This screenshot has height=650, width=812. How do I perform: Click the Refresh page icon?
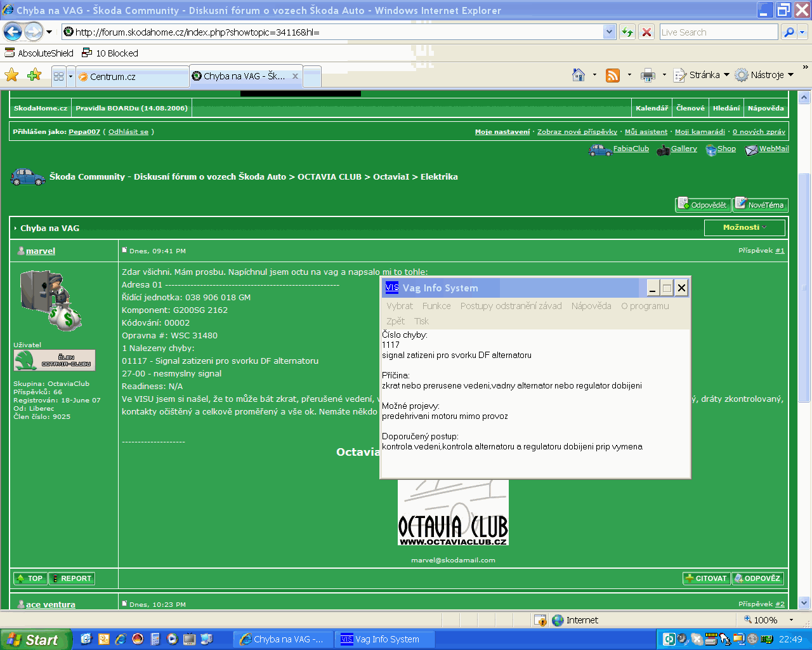click(x=627, y=32)
